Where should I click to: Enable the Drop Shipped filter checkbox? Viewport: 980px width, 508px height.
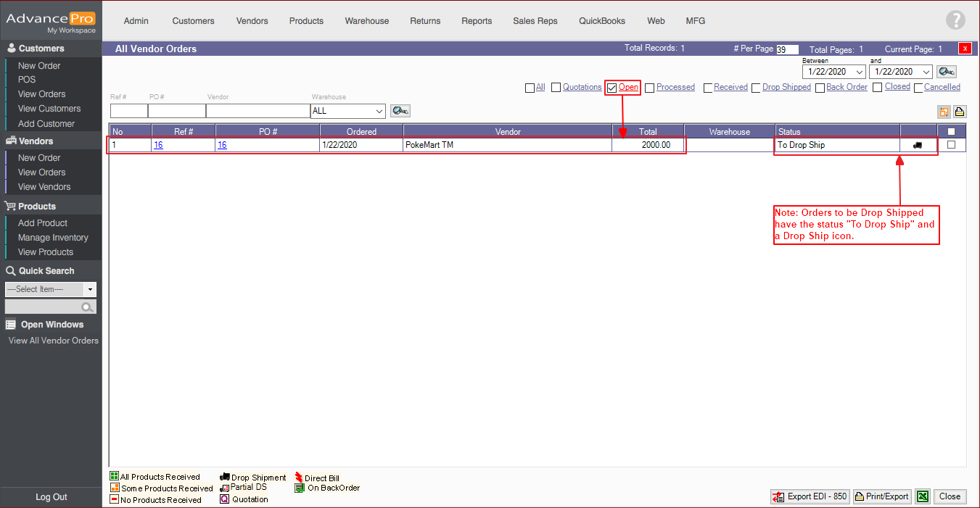pos(756,88)
